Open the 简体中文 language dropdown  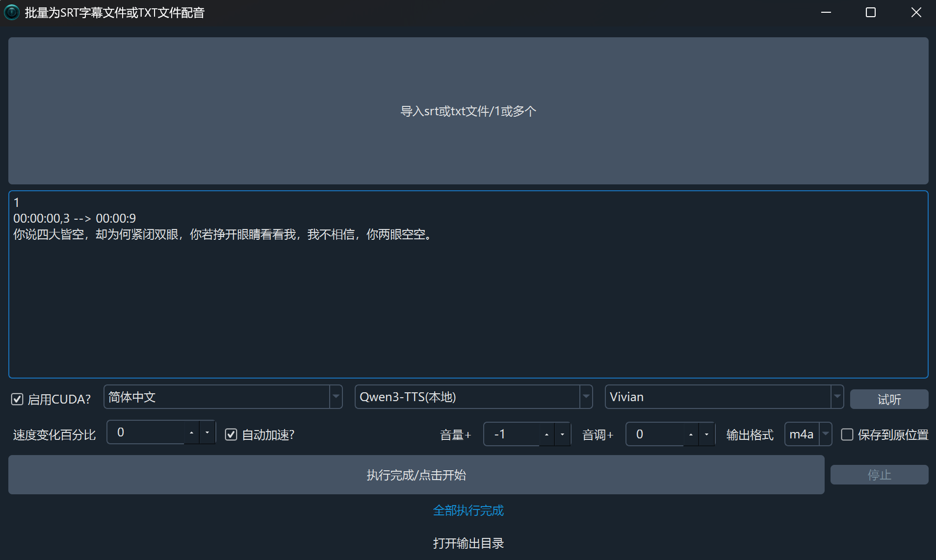pos(336,397)
